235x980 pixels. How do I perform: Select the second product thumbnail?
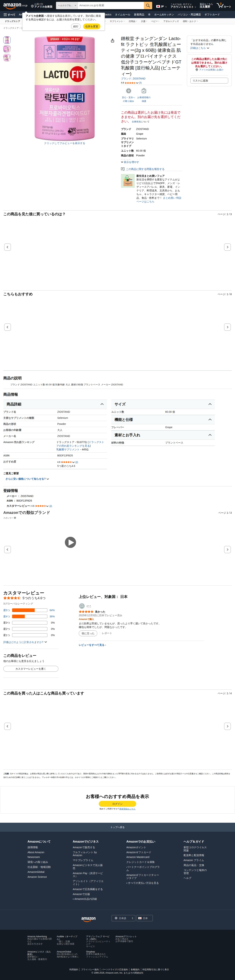7,49
